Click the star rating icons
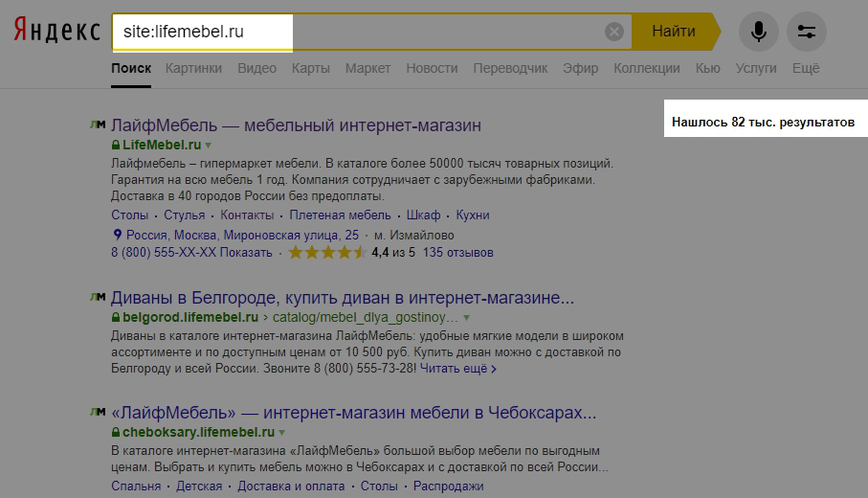 click(x=327, y=253)
